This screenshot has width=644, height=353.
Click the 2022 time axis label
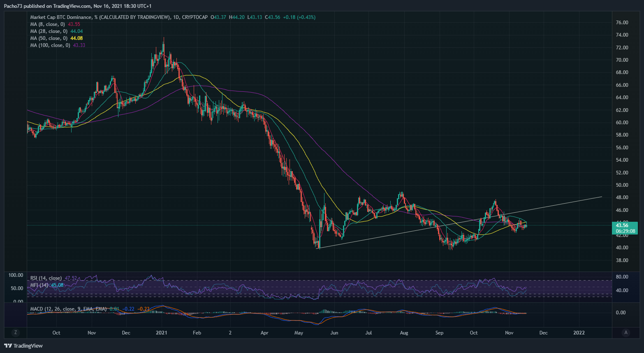[x=579, y=332]
